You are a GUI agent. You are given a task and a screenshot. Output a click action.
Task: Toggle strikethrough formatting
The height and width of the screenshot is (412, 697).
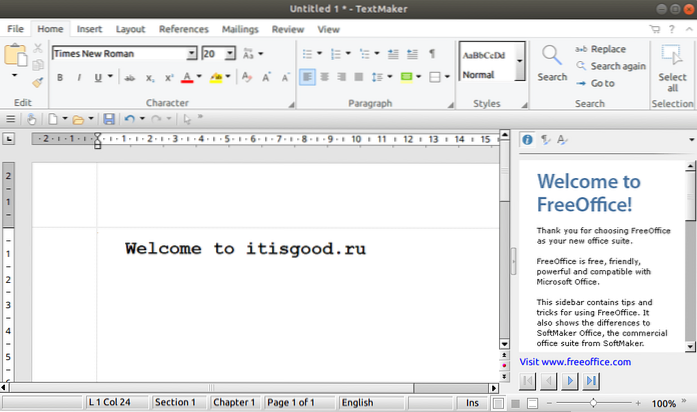(130, 77)
